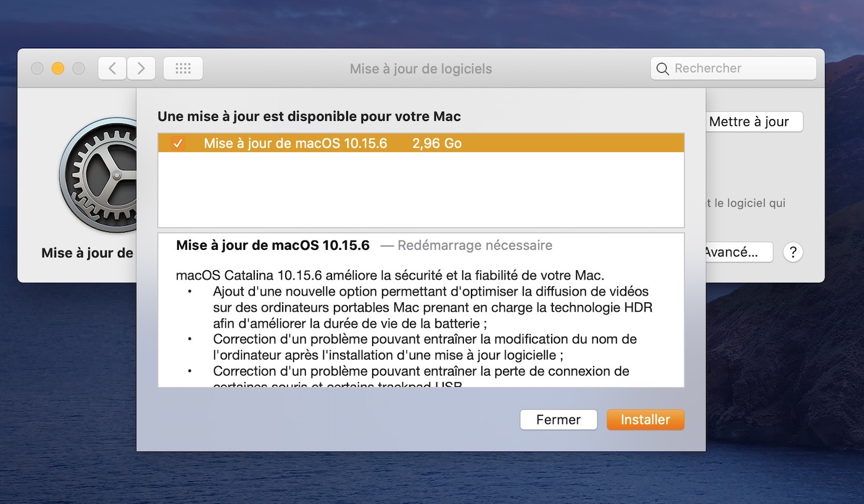Image resolution: width=864 pixels, height=504 pixels.
Task: Click the Software Update gear icon
Action: point(98,175)
